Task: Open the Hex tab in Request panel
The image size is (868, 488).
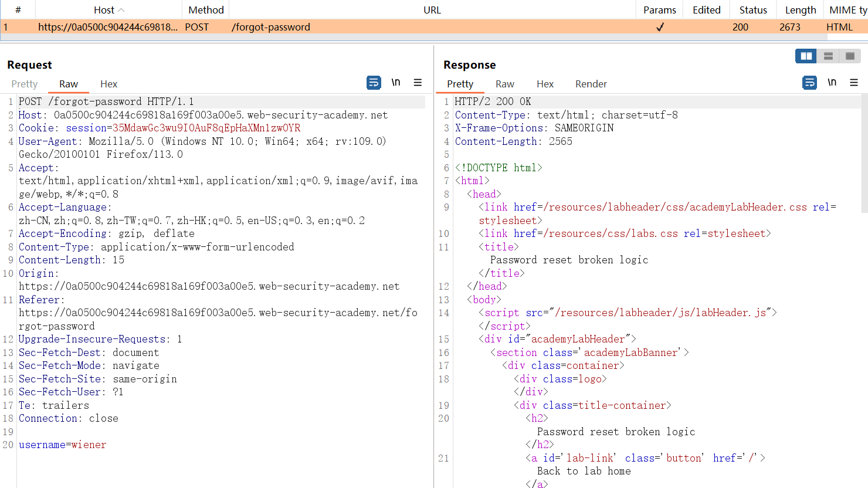Action: (x=108, y=84)
